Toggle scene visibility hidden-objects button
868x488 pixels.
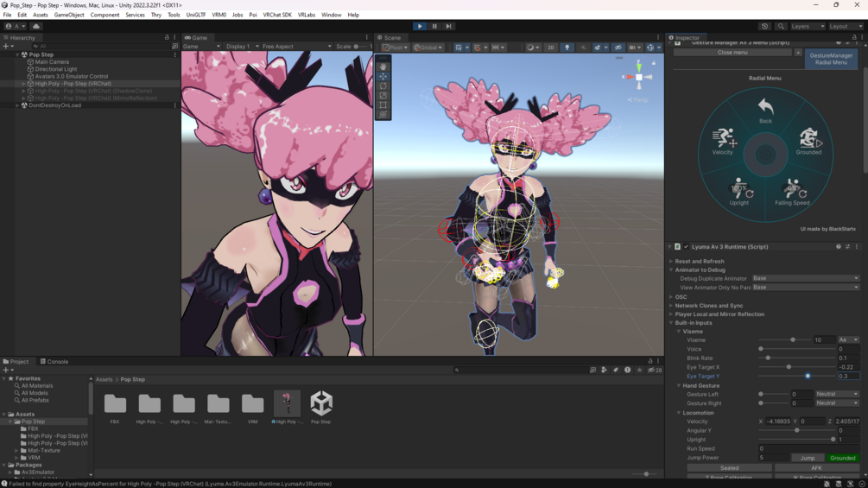click(618, 48)
